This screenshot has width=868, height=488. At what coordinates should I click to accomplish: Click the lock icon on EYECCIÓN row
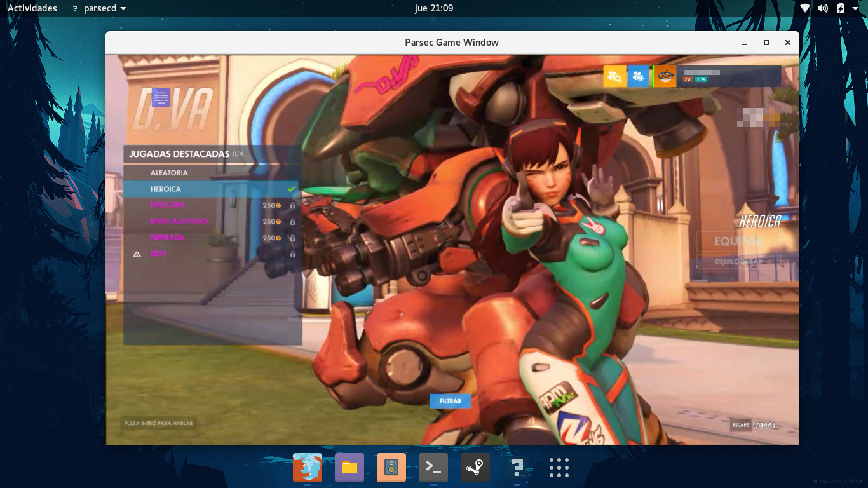click(x=292, y=206)
